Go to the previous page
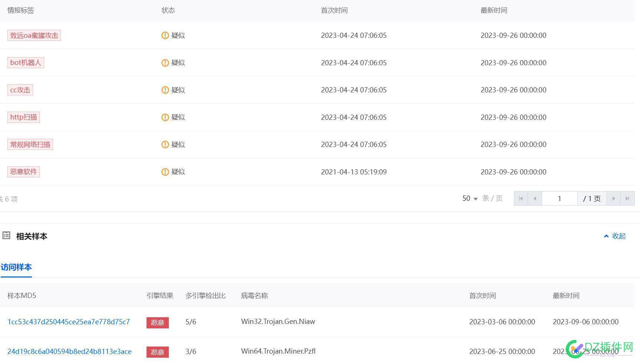The width and height of the screenshot is (640, 364). coord(535,199)
